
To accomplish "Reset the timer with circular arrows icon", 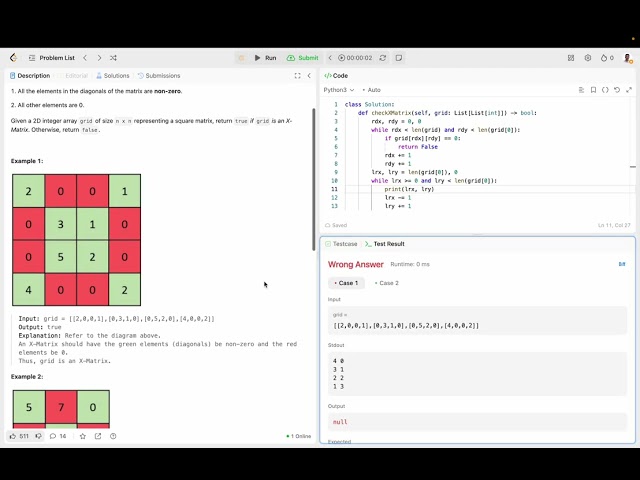I will [x=382, y=58].
